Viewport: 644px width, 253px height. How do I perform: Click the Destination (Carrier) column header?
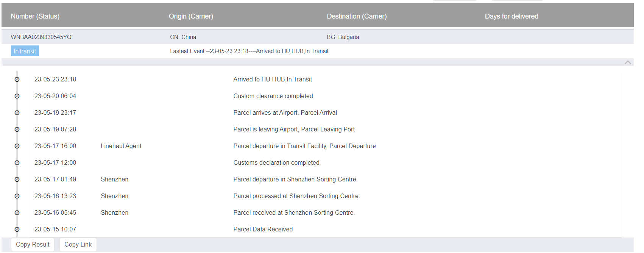357,16
